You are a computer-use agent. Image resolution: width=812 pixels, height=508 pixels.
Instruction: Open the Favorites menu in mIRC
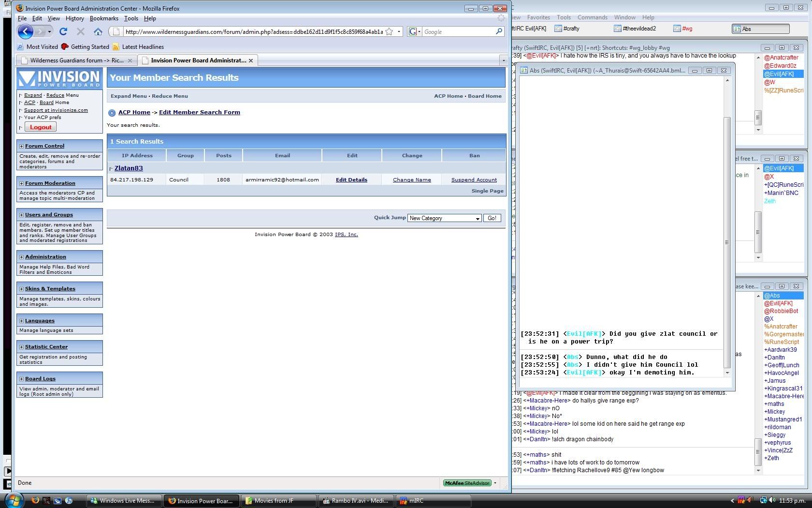click(538, 17)
